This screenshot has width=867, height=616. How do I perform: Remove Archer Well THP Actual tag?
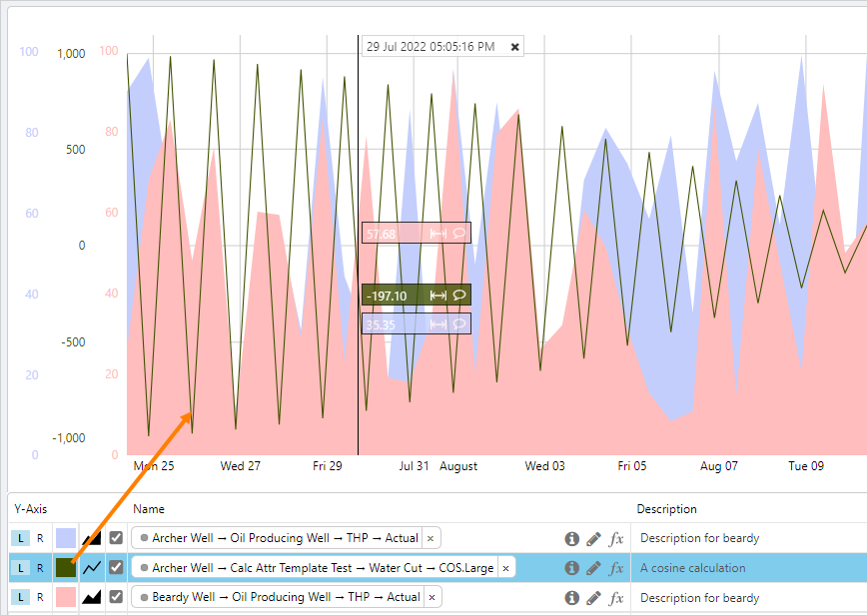click(x=431, y=538)
